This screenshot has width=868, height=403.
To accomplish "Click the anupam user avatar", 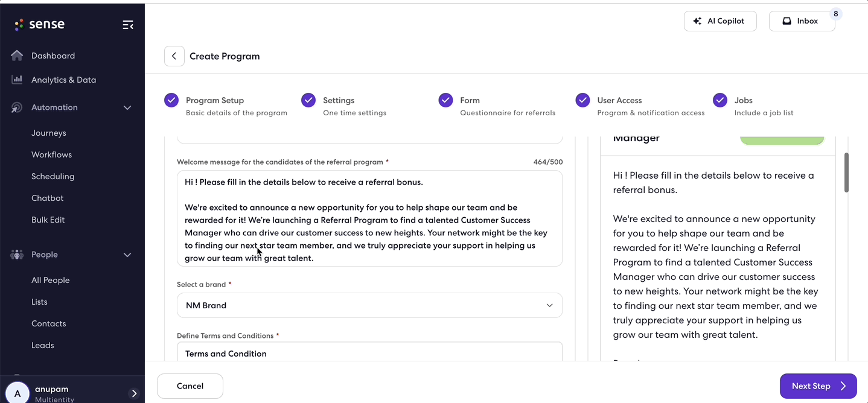I will [x=18, y=393].
